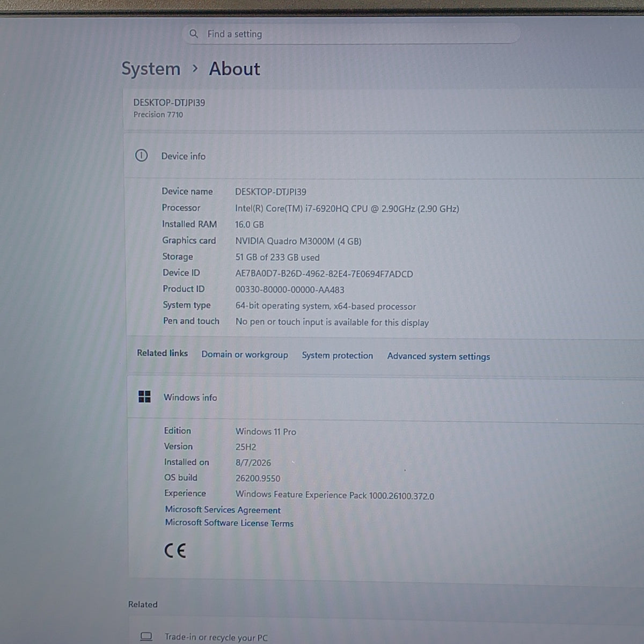
Task: Select OS build 26200.9550
Action: coord(258,478)
